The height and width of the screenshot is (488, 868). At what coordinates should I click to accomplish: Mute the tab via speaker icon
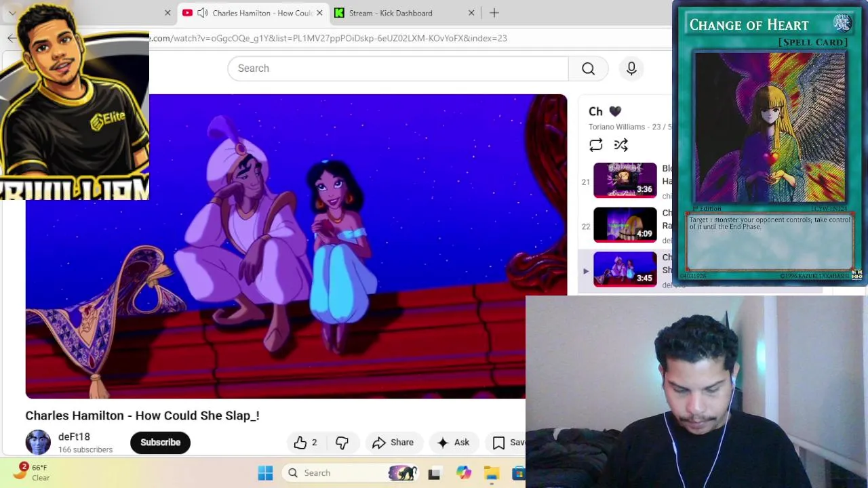[202, 13]
